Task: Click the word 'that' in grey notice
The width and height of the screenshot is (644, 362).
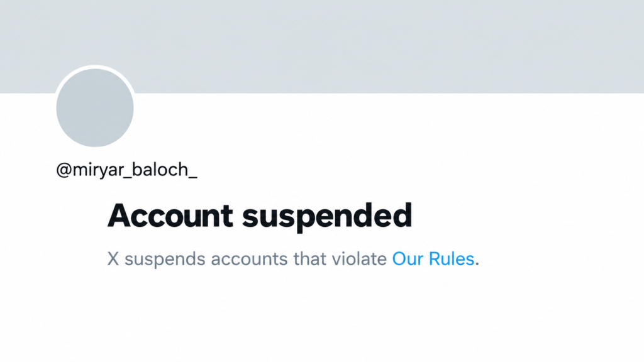Action: tap(309, 259)
